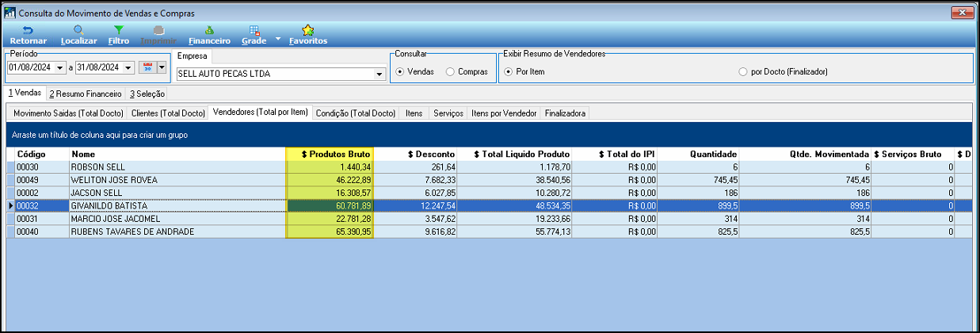Screen dimensions: 980x333
Task: Sort by the Nome column header
Action: pyautogui.click(x=177, y=154)
